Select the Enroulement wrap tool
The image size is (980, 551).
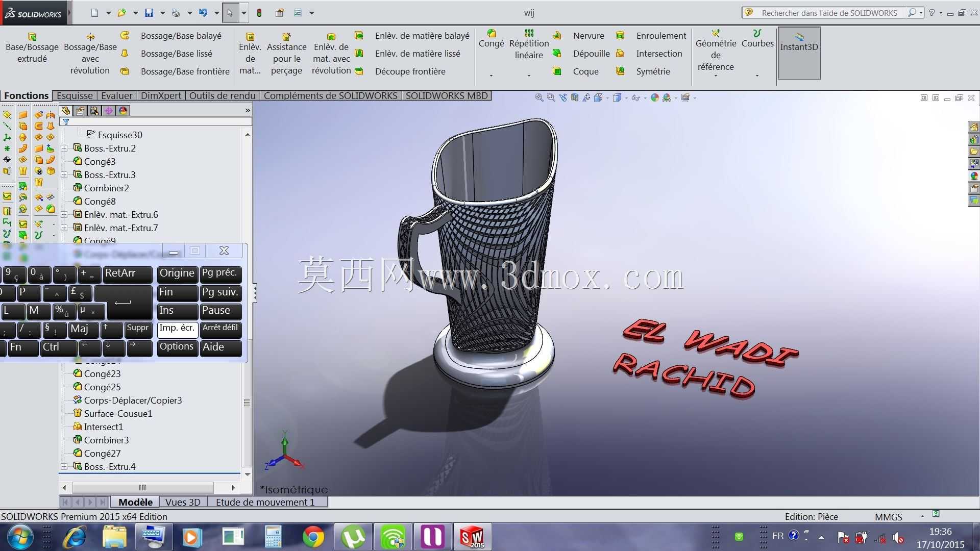651,36
